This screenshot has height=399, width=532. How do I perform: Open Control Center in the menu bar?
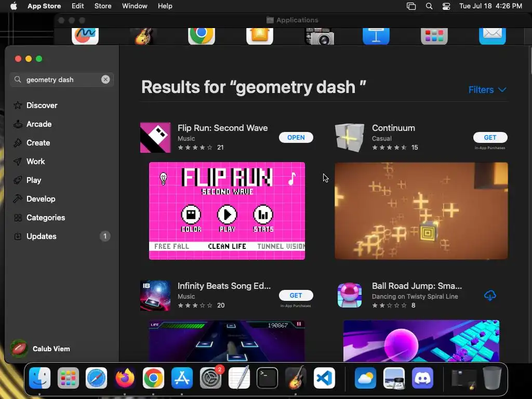click(446, 6)
